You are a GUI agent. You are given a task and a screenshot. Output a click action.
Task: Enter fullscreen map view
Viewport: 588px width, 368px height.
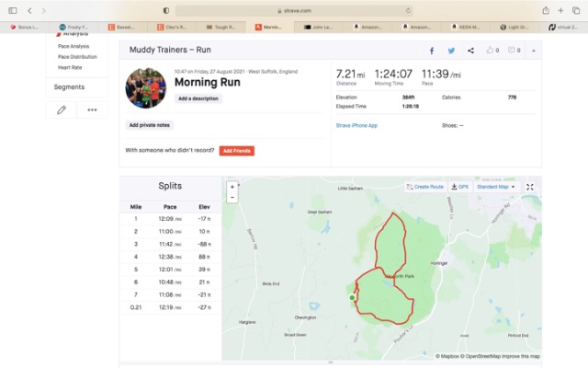[530, 187]
